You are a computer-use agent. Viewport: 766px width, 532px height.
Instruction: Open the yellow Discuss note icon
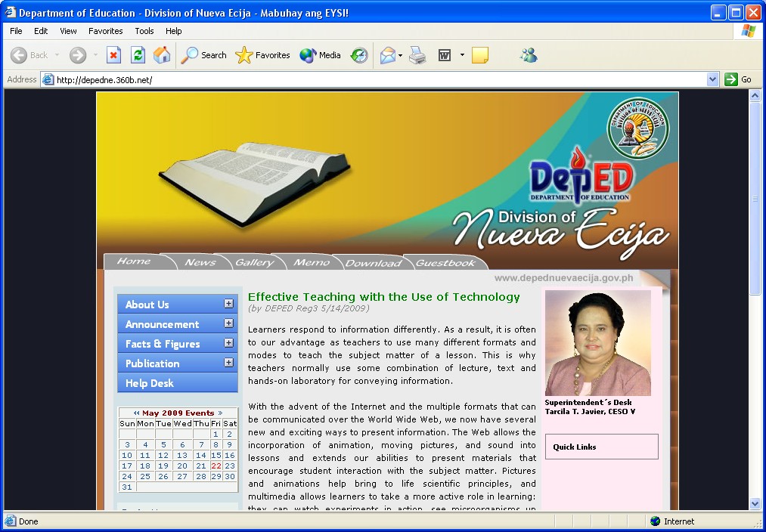479,55
